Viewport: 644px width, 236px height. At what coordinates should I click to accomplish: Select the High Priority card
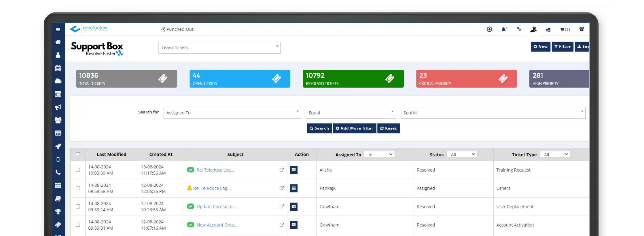(x=559, y=79)
